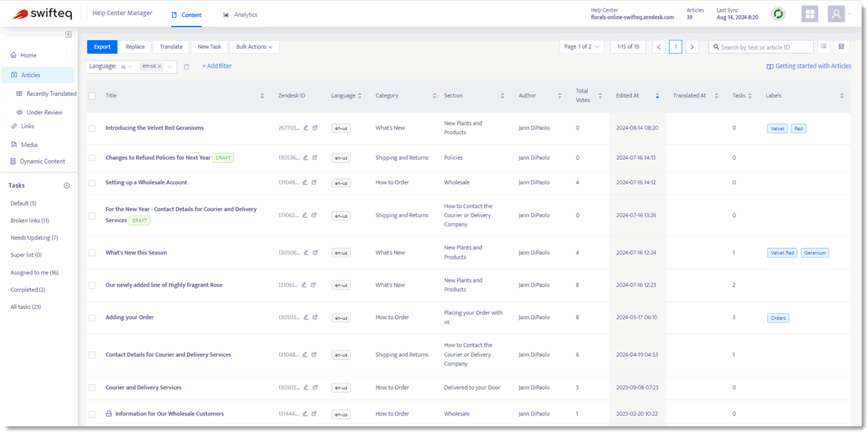Go to next page arrow
The width and height of the screenshot is (868, 432).
692,47
